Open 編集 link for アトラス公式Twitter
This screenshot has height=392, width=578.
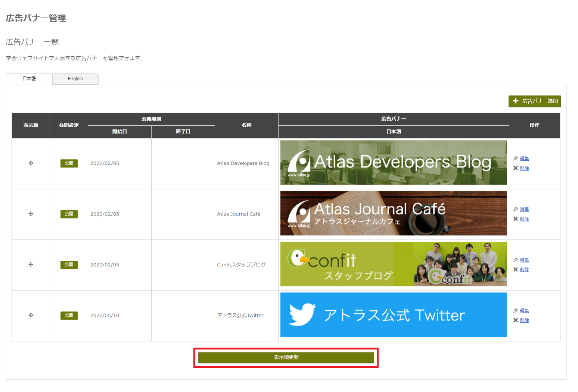524,311
